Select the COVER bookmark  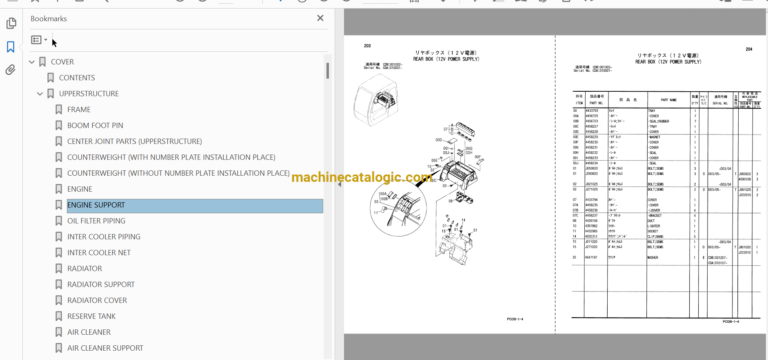(x=62, y=62)
